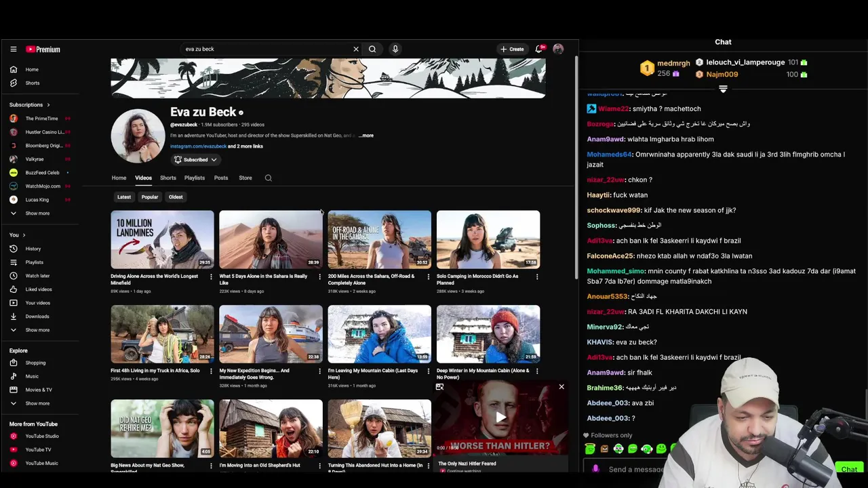
Task: Open the account avatar menu
Action: tap(558, 49)
